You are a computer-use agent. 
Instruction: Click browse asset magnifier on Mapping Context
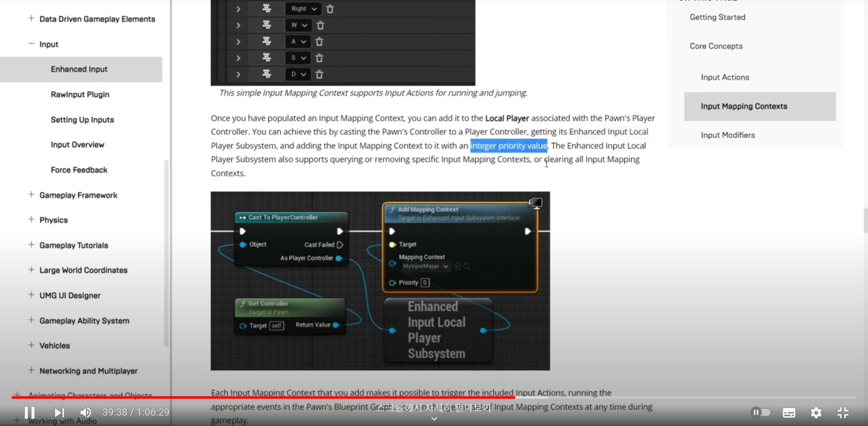coord(467,267)
